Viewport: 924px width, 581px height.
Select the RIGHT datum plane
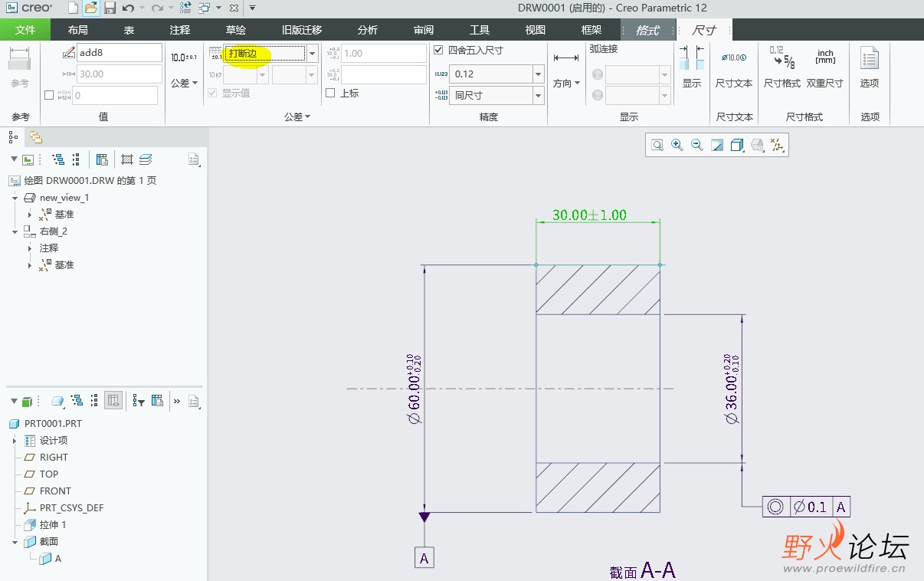click(47, 458)
